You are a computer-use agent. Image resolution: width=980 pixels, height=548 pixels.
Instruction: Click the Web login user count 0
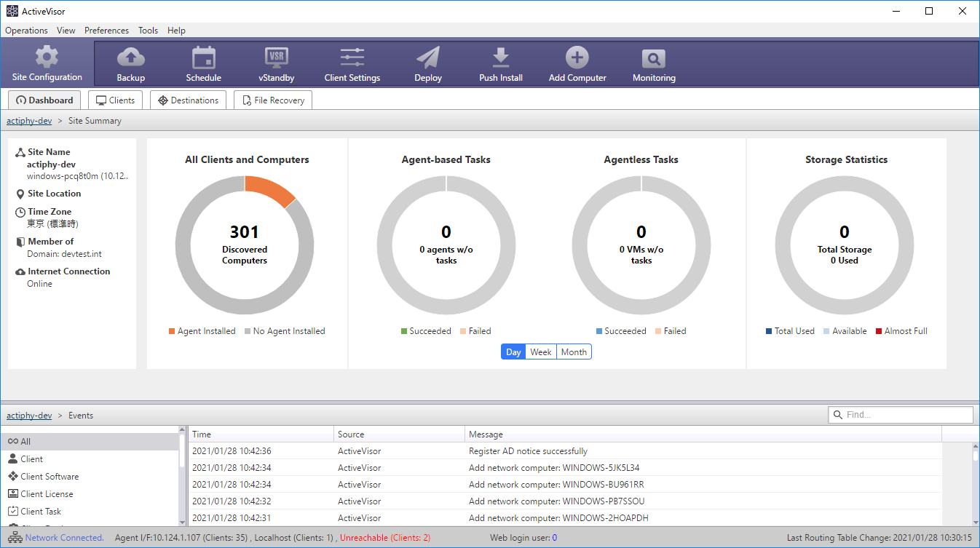click(x=554, y=538)
